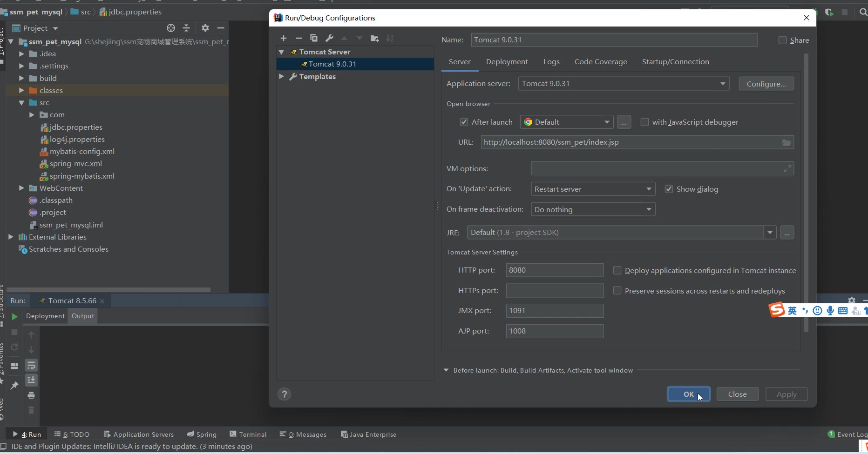Remove configuration with minus icon
The width and height of the screenshot is (868, 454).
[x=299, y=38]
